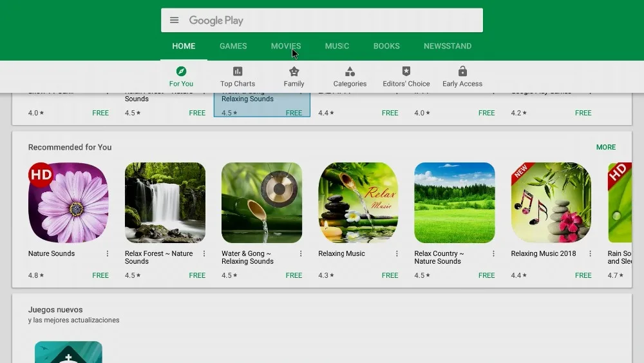Open the MUSIC tab
The height and width of the screenshot is (363, 644).
click(x=337, y=46)
